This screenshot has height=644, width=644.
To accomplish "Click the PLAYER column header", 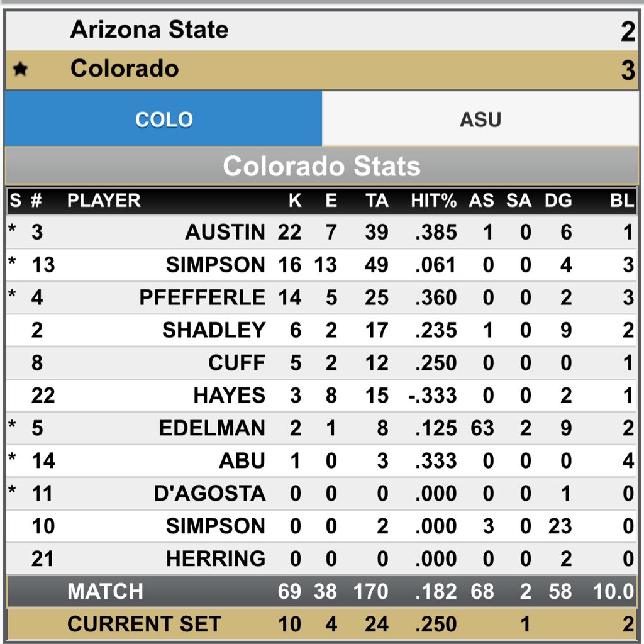I will coord(104,201).
